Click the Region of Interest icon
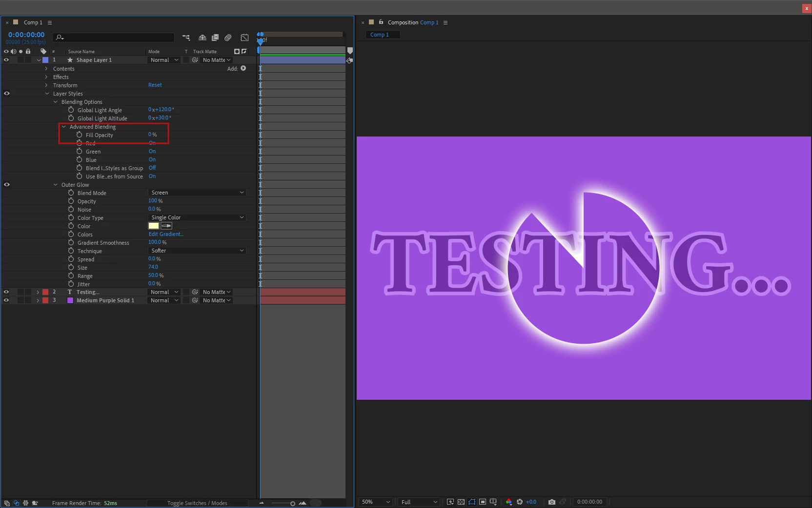 click(483, 502)
